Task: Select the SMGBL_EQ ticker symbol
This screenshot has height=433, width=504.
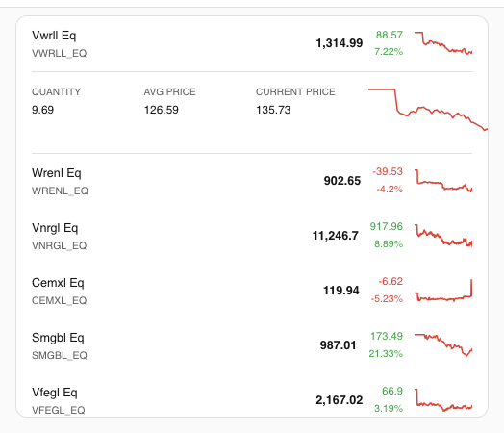Action: tap(59, 355)
